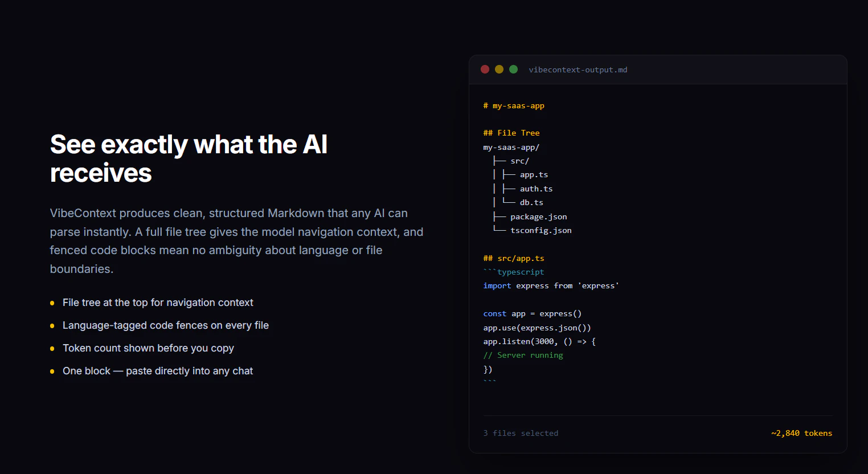Screen dimensions: 868x474
Task: Click the '3 files selected' status text
Action: coord(521,434)
